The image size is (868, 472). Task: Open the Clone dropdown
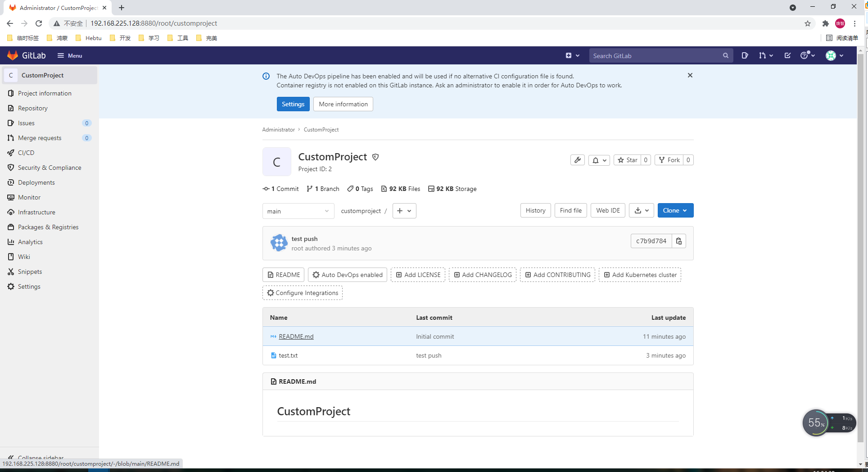(x=675, y=210)
